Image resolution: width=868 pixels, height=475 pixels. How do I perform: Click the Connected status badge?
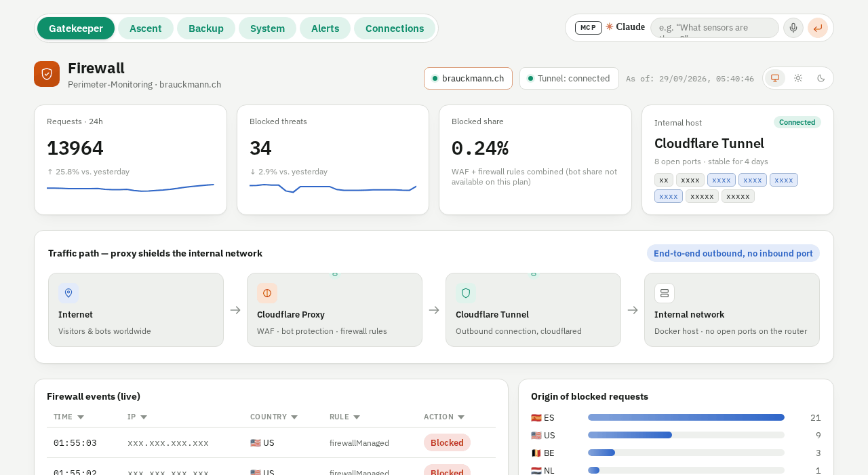pyautogui.click(x=797, y=122)
